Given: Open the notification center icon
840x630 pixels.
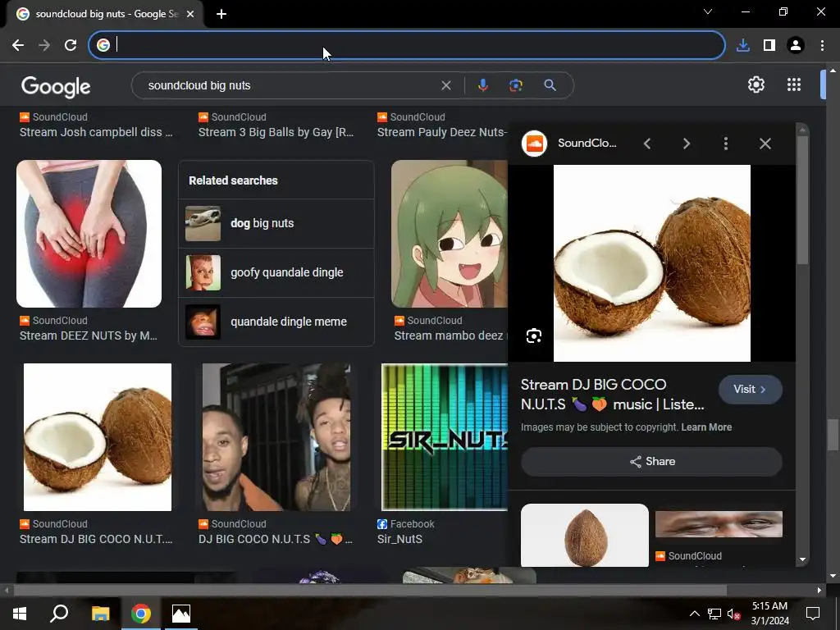Looking at the screenshot, I should (x=813, y=614).
